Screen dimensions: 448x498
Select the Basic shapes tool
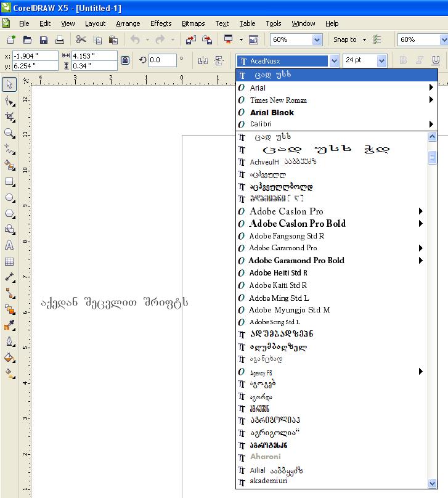point(9,229)
